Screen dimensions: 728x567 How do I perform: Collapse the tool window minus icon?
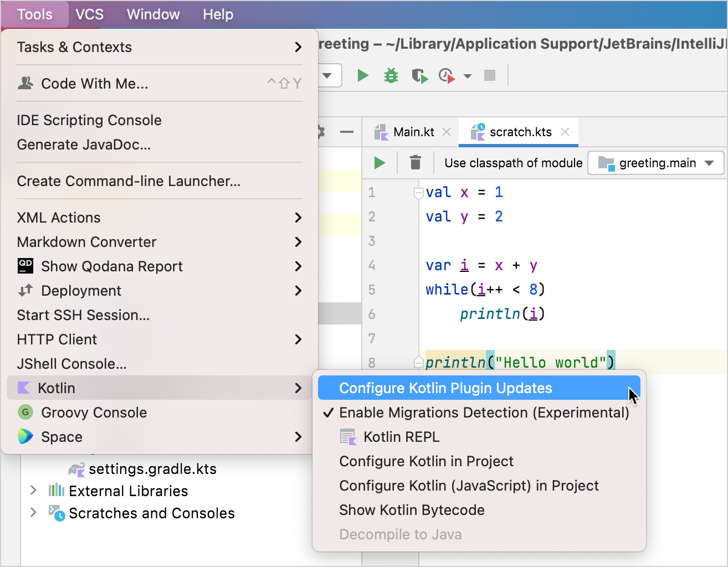pyautogui.click(x=347, y=132)
